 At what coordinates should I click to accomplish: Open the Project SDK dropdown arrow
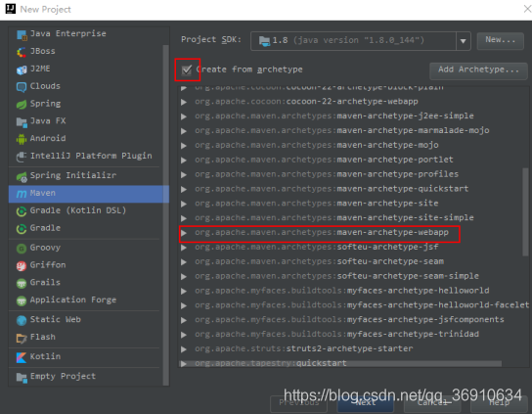click(x=464, y=41)
